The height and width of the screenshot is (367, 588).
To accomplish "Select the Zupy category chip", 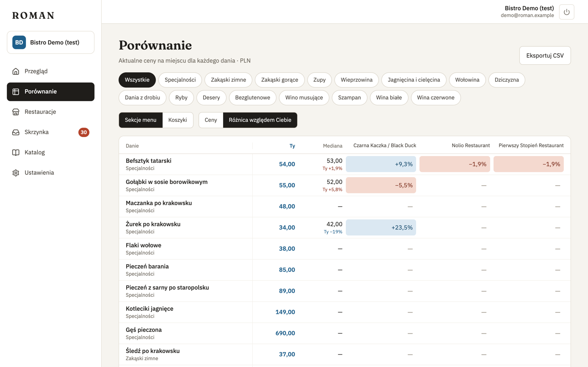I will point(320,79).
